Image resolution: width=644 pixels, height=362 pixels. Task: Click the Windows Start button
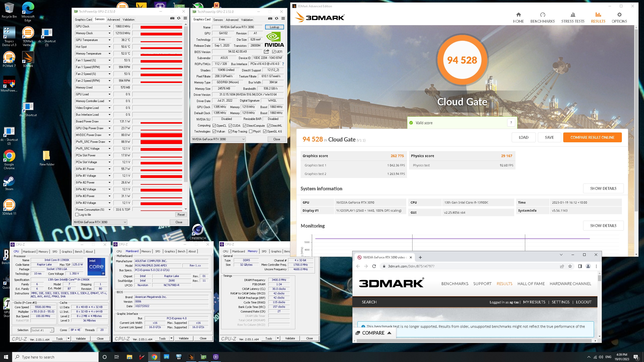coord(6,357)
